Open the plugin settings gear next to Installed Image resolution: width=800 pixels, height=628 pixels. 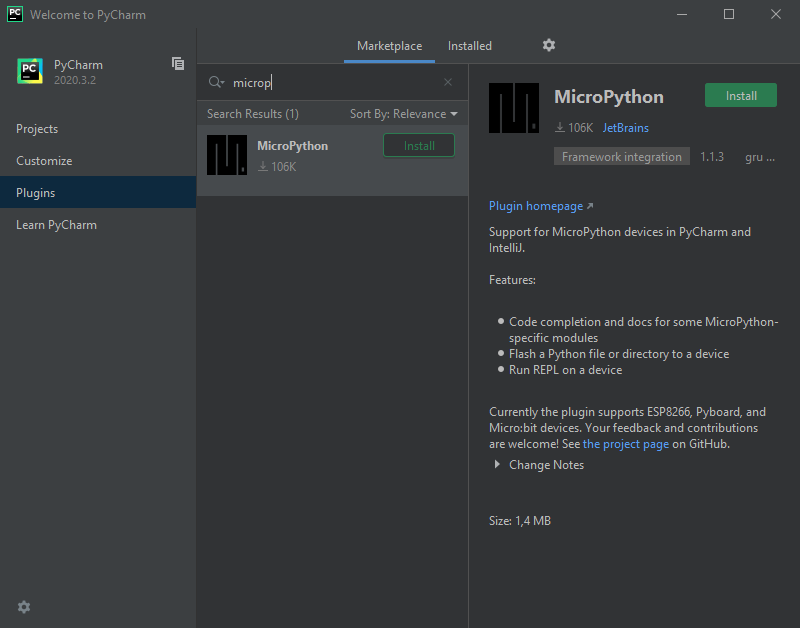(x=548, y=45)
